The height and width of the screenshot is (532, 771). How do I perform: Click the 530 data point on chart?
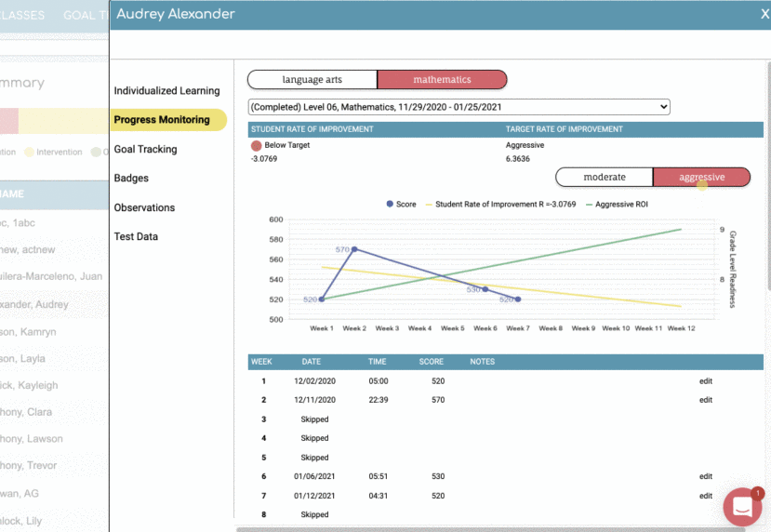pyautogui.click(x=485, y=289)
